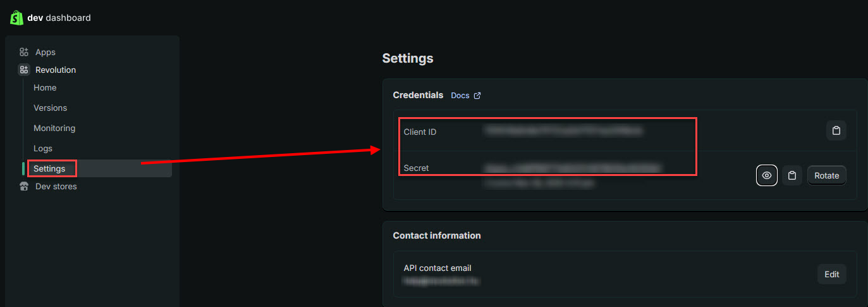The width and height of the screenshot is (868, 307).
Task: Open Dev stores from the sidebar
Action: click(x=56, y=186)
